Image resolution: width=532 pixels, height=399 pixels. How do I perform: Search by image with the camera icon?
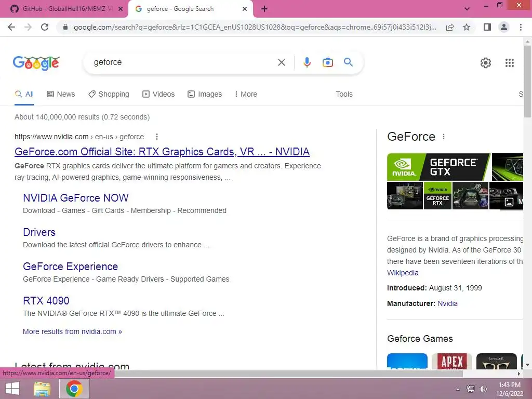point(328,62)
